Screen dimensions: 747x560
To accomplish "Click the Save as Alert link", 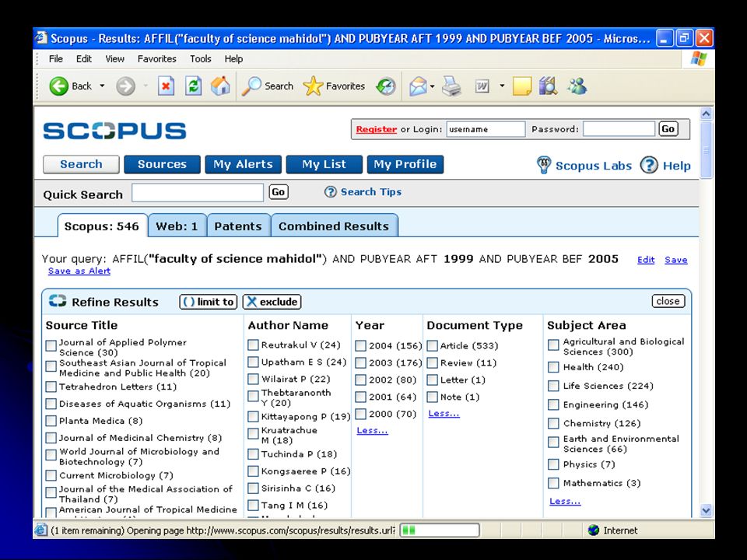I will 79,271.
